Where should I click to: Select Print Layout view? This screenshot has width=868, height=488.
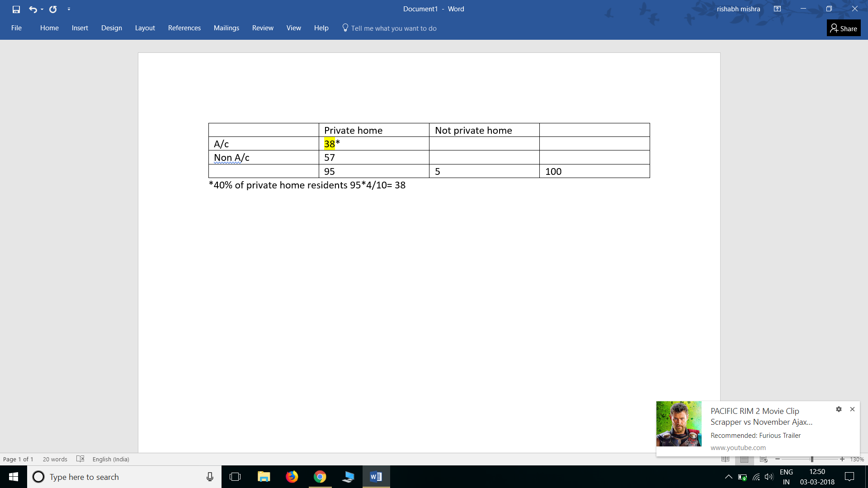click(x=744, y=459)
